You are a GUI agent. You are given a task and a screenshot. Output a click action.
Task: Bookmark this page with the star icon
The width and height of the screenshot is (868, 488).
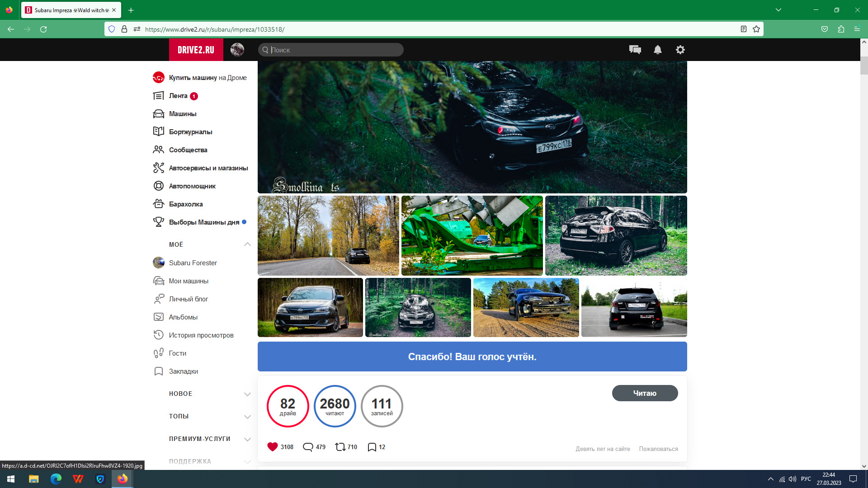tap(756, 29)
